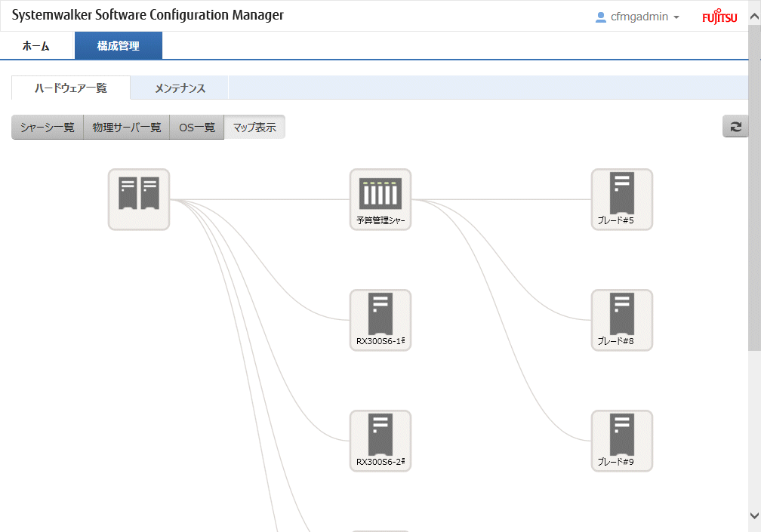Click the Fujitsu logo
The height and width of the screenshot is (532, 761).
tap(719, 17)
